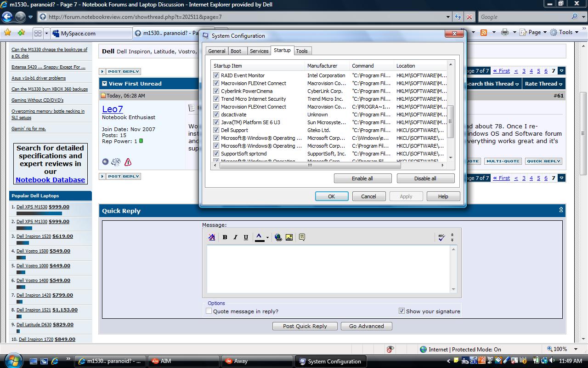588x368 pixels.
Task: Click the Google search magnifier icon
Action: [x=575, y=17]
